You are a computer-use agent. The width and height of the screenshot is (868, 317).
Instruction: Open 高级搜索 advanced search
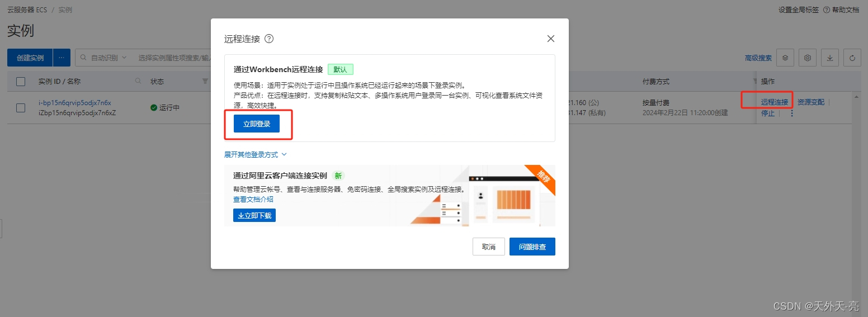[758, 58]
